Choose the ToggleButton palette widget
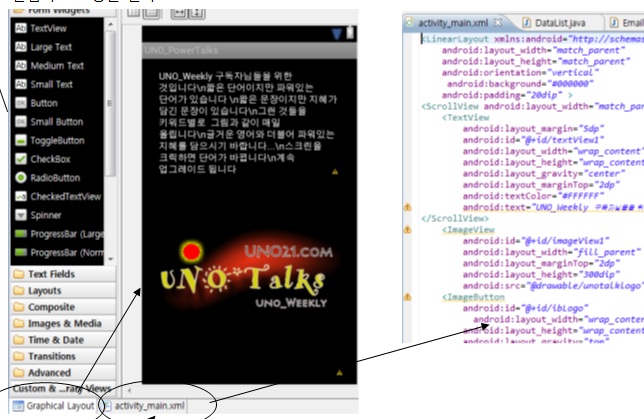 tap(57, 140)
